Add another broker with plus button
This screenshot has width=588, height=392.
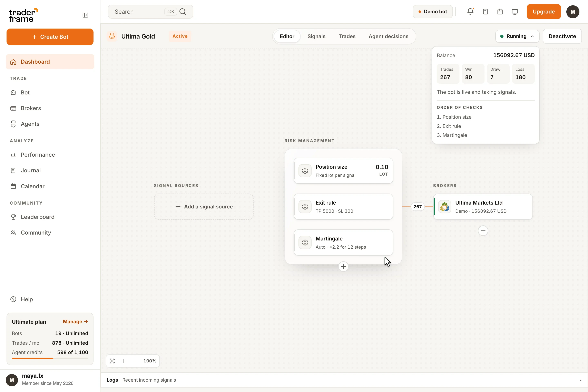[x=483, y=231]
